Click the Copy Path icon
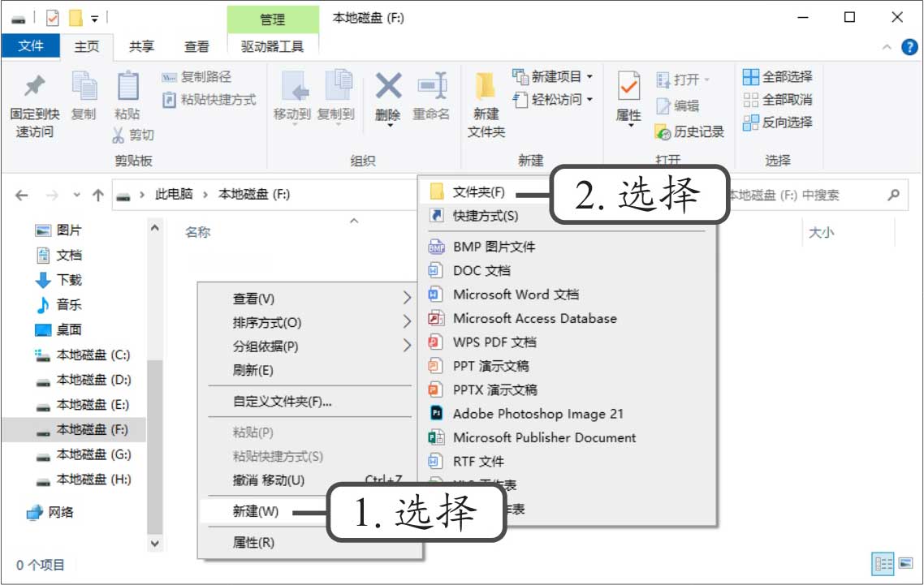The width and height of the screenshot is (924, 585). (169, 76)
